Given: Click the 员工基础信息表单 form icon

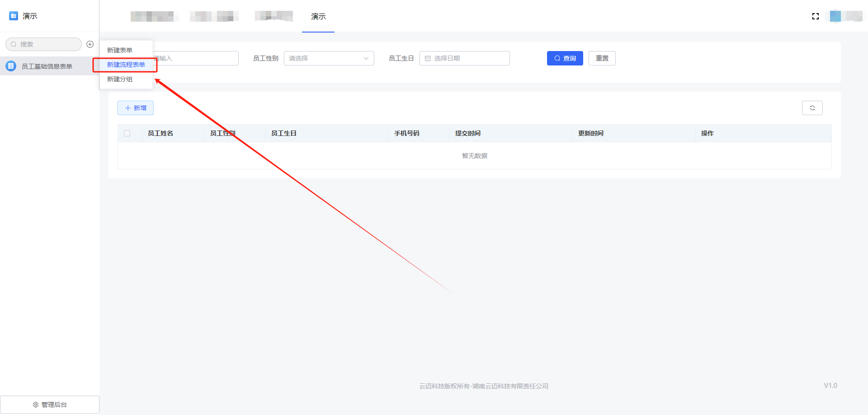Looking at the screenshot, I should [11, 66].
